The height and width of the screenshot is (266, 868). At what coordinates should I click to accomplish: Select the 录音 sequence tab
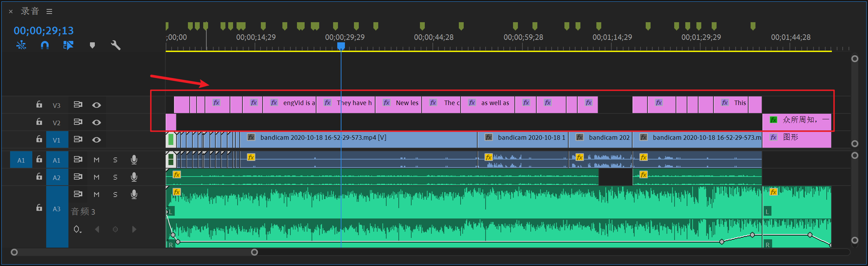(30, 11)
